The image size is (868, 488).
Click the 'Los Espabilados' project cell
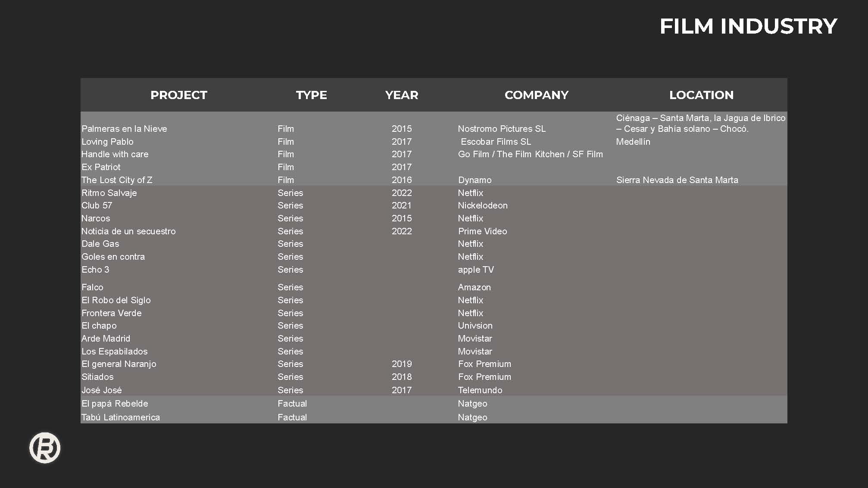[x=114, y=351]
